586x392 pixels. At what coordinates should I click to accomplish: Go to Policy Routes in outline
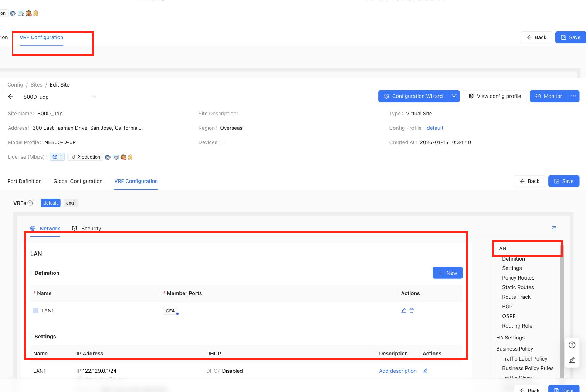518,278
